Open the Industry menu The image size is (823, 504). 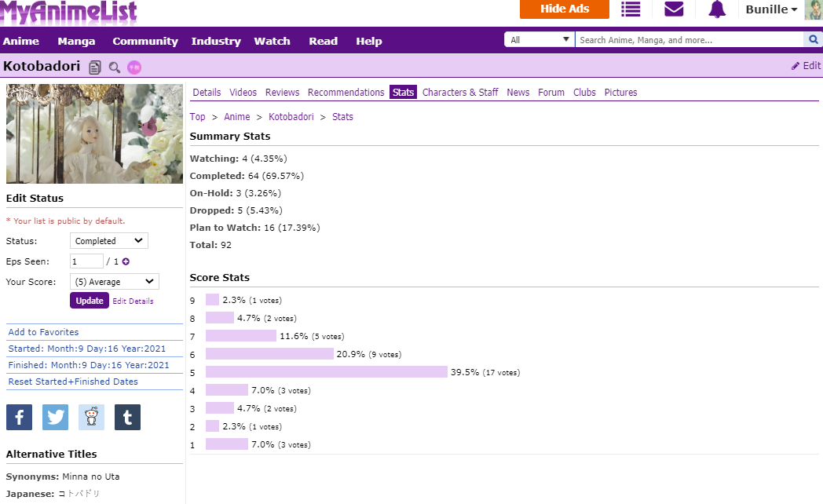(x=216, y=41)
